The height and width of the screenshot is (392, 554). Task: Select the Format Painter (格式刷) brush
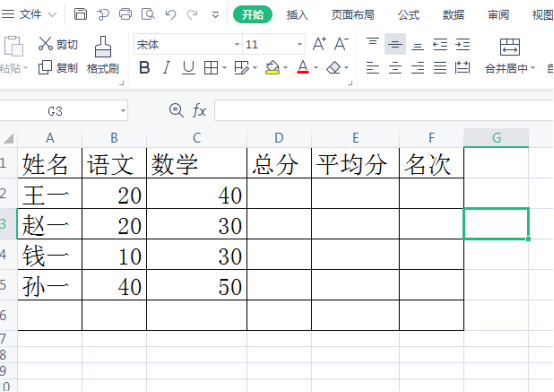103,47
